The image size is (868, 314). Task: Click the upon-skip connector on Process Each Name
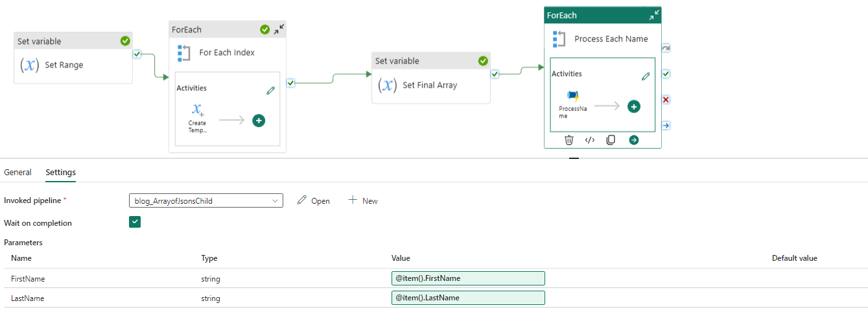point(666,48)
